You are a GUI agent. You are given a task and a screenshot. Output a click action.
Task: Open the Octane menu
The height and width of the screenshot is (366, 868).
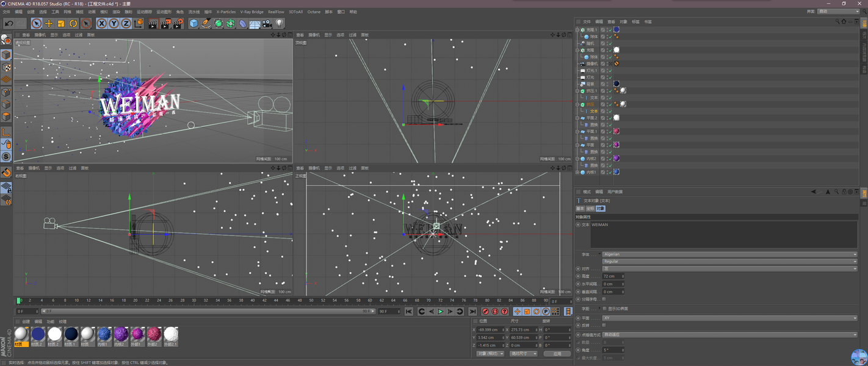(x=314, y=12)
